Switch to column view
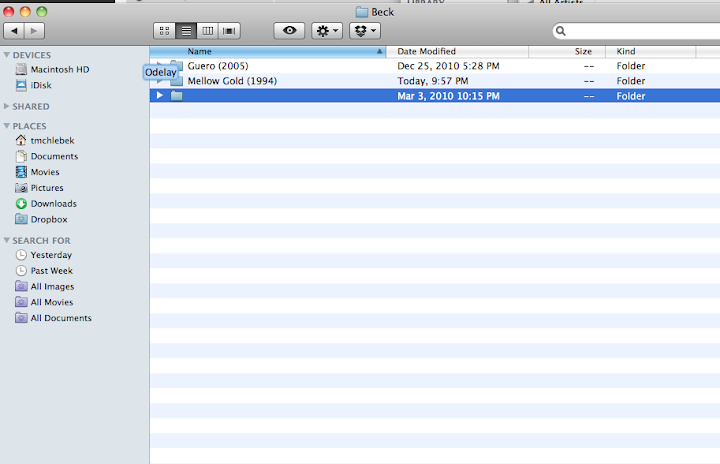Viewport: 720px width, 464px height. click(208, 31)
